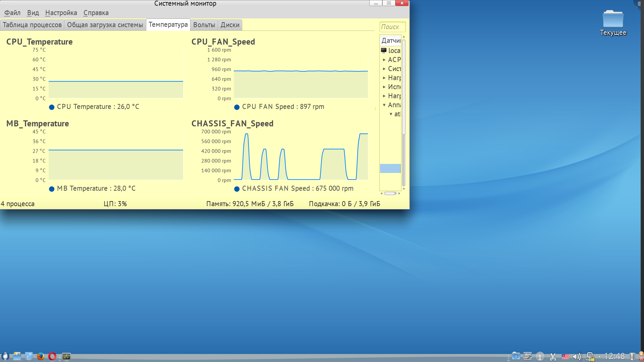Open Firefox from the taskbar
This screenshot has height=362, width=644.
41,356
